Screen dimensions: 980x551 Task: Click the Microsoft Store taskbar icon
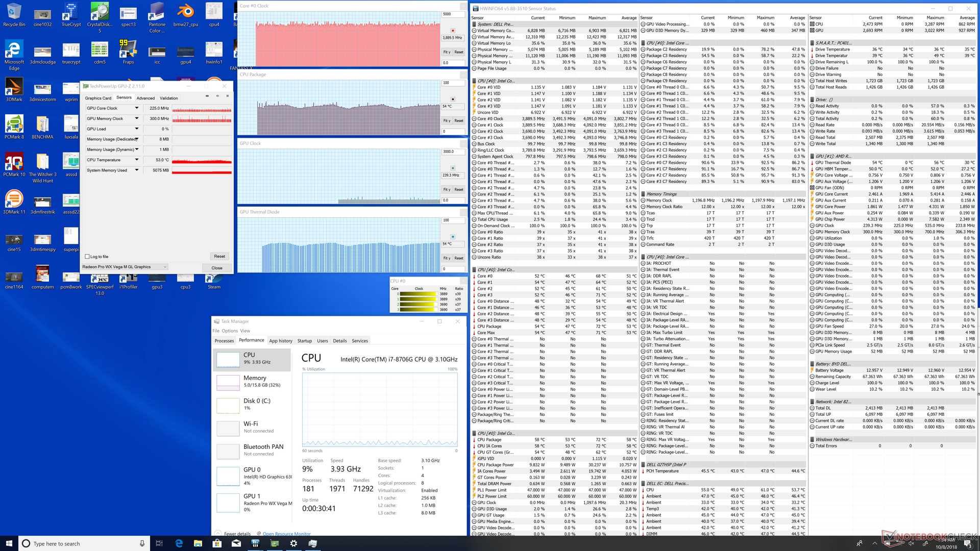pos(217,543)
